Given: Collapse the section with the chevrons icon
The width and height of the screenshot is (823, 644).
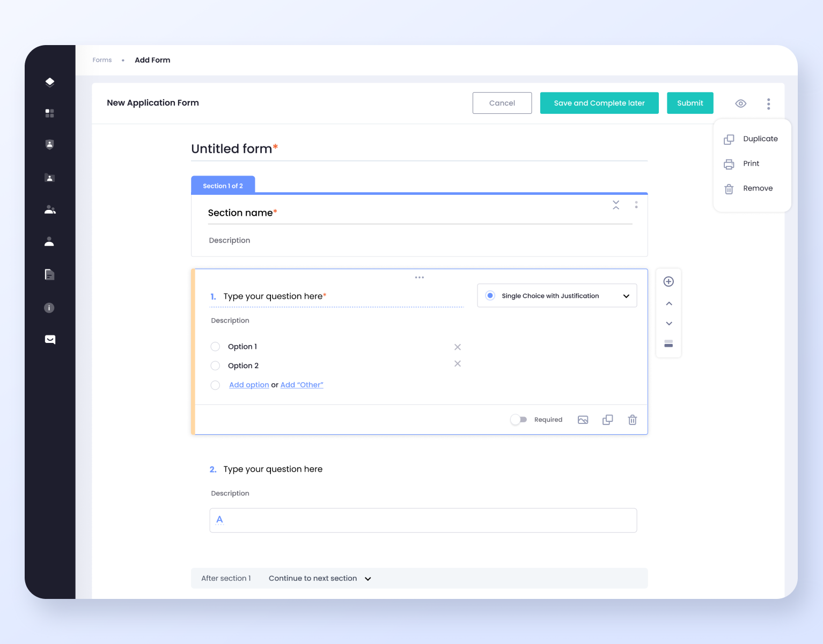Looking at the screenshot, I should 616,205.
